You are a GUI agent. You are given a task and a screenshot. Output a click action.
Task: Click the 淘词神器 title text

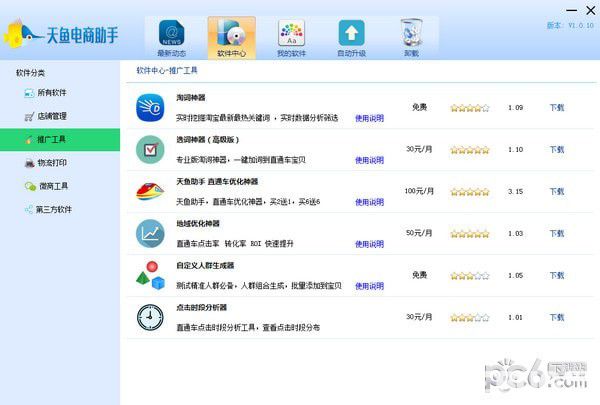click(191, 98)
